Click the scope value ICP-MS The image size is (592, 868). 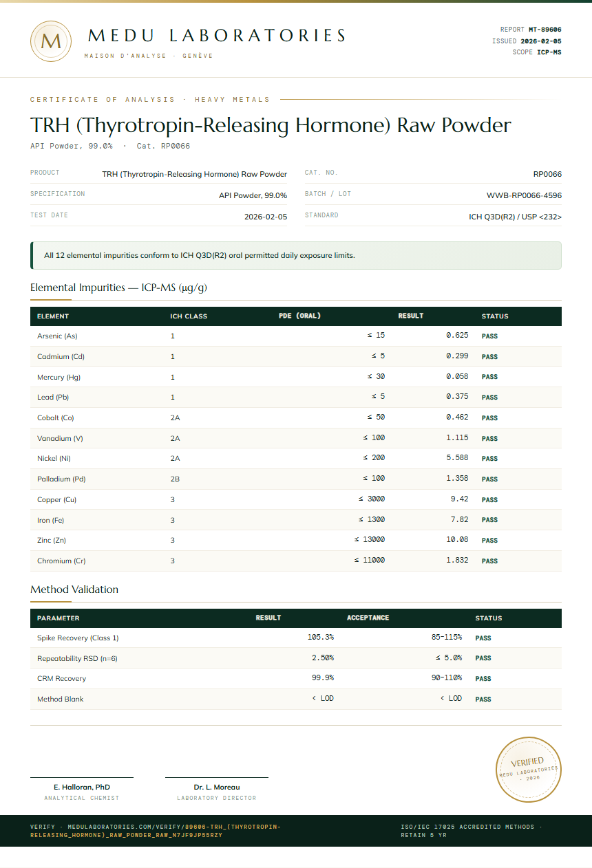click(549, 52)
